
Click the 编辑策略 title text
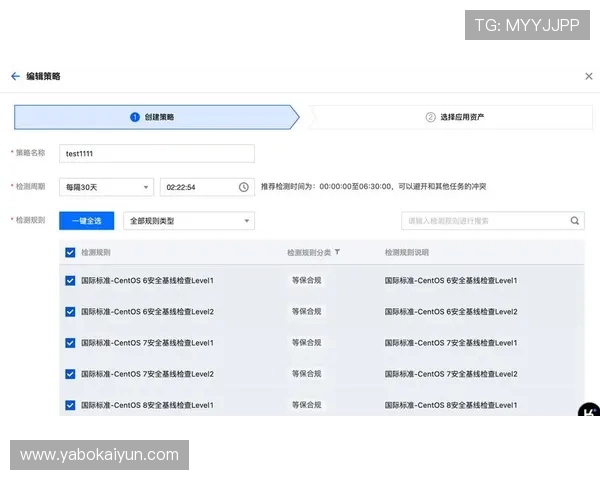(x=43, y=76)
